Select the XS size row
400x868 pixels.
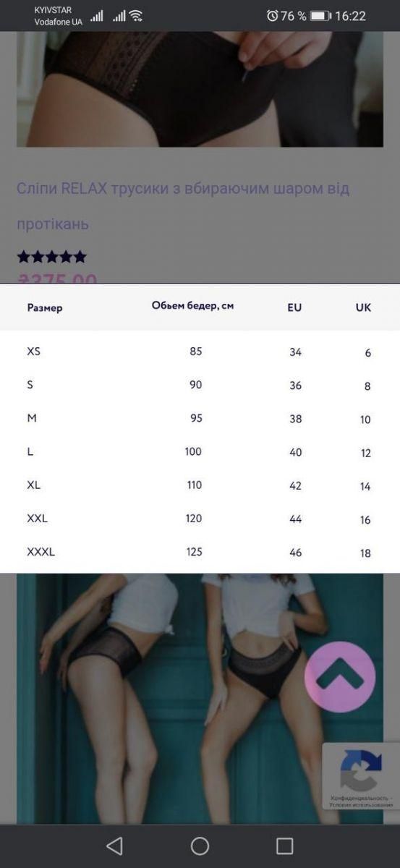point(200,352)
